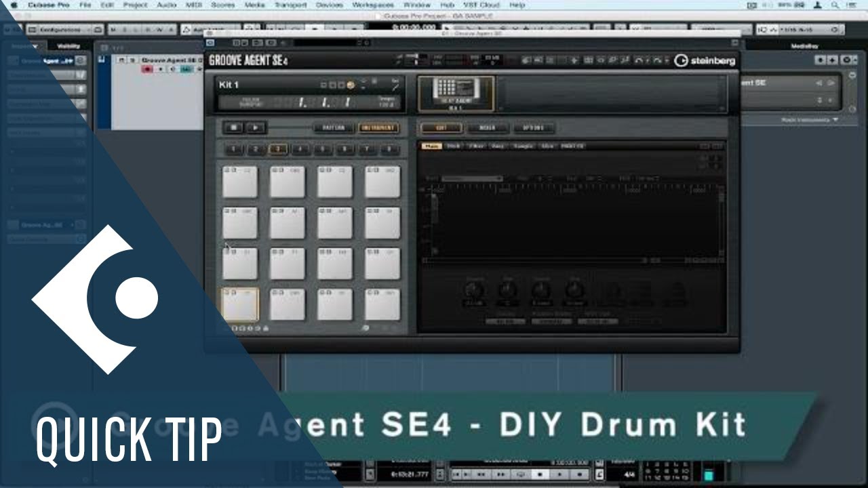Screen dimensions: 868x488
Task: Adjust the Coarse tune knob
Action: point(541,291)
